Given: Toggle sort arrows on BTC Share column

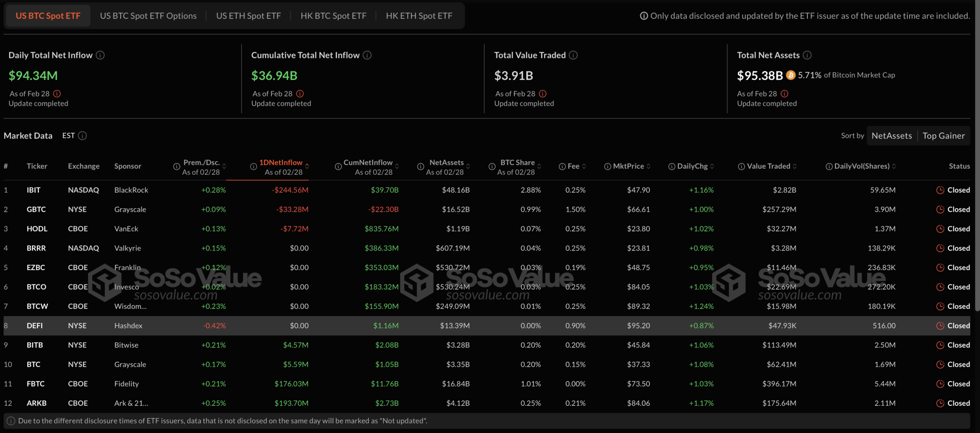Looking at the screenshot, I should (539, 167).
